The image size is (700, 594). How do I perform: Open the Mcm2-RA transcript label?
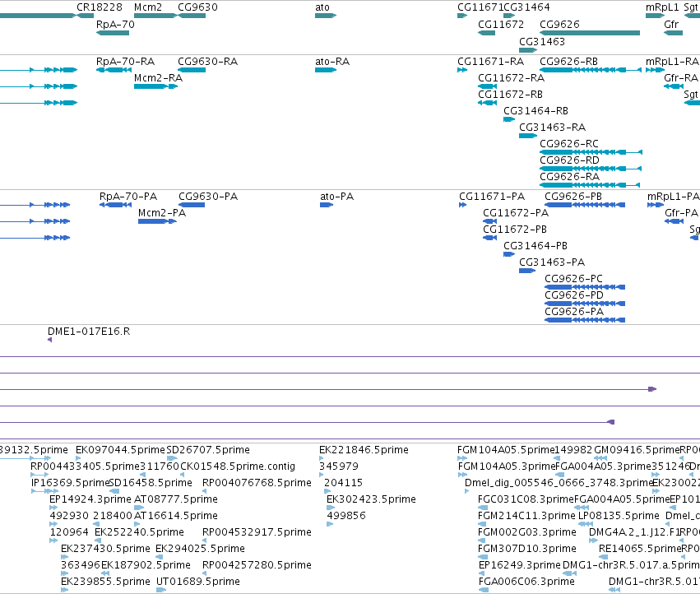coord(159,77)
